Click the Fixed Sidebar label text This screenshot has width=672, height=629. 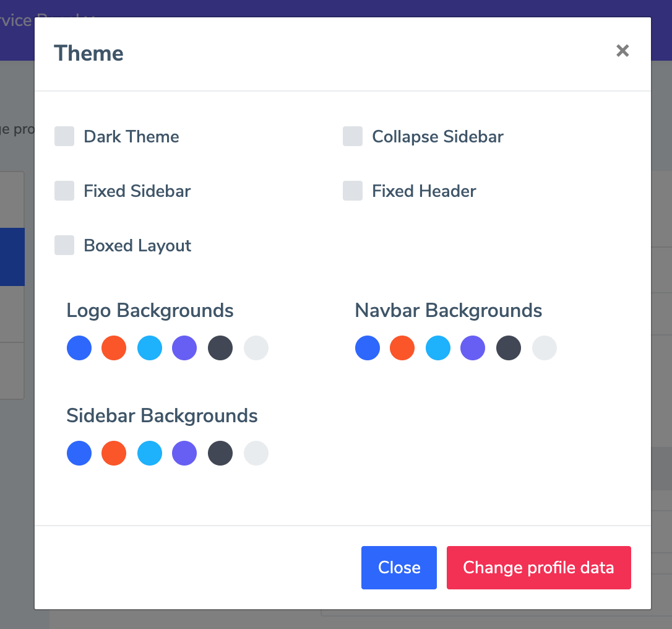137,191
